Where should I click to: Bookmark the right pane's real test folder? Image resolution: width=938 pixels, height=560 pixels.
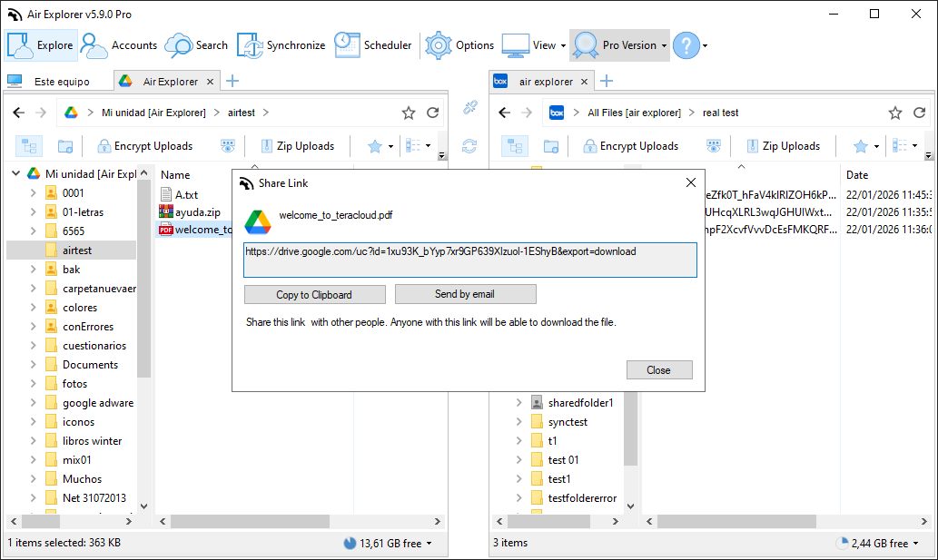coord(895,113)
